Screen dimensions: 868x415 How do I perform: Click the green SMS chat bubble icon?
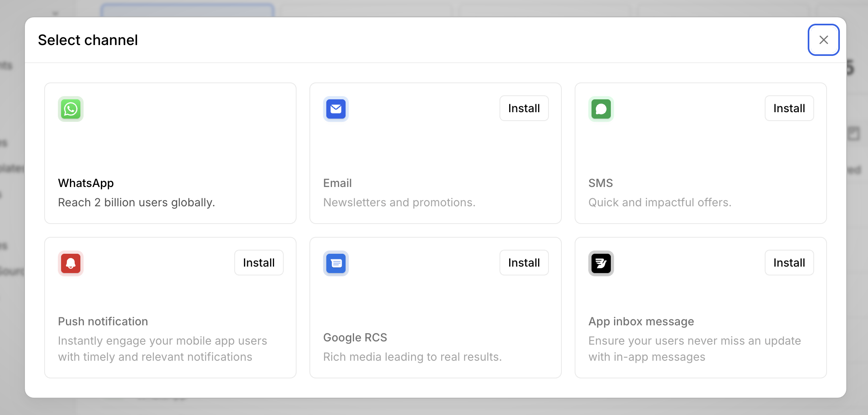click(x=601, y=109)
